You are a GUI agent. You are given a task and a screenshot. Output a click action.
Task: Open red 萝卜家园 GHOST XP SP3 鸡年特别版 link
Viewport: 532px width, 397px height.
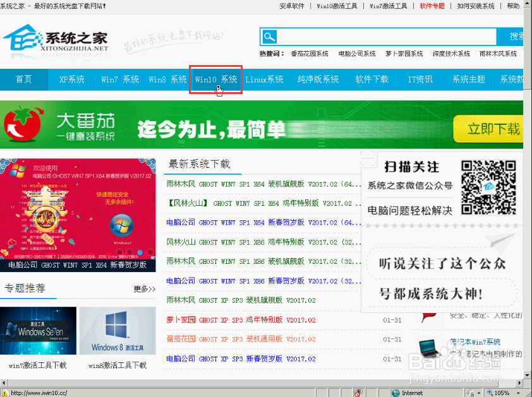tap(241, 320)
